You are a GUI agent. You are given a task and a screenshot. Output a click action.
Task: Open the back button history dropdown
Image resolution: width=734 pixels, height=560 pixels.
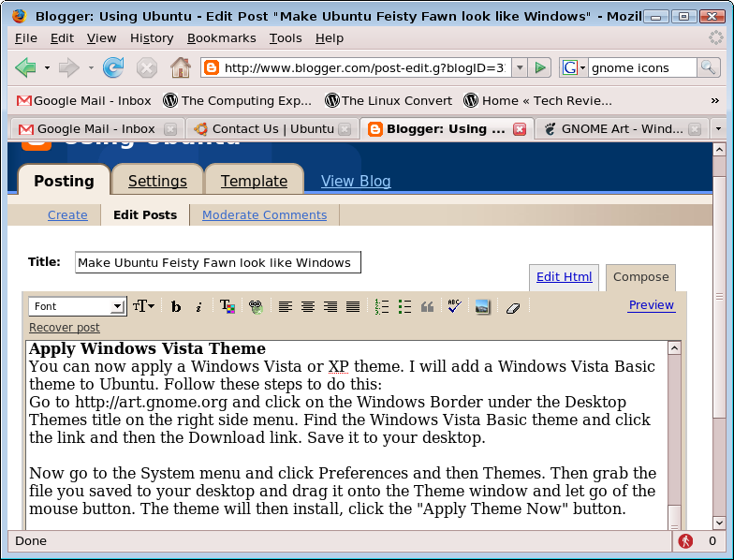pyautogui.click(x=47, y=67)
